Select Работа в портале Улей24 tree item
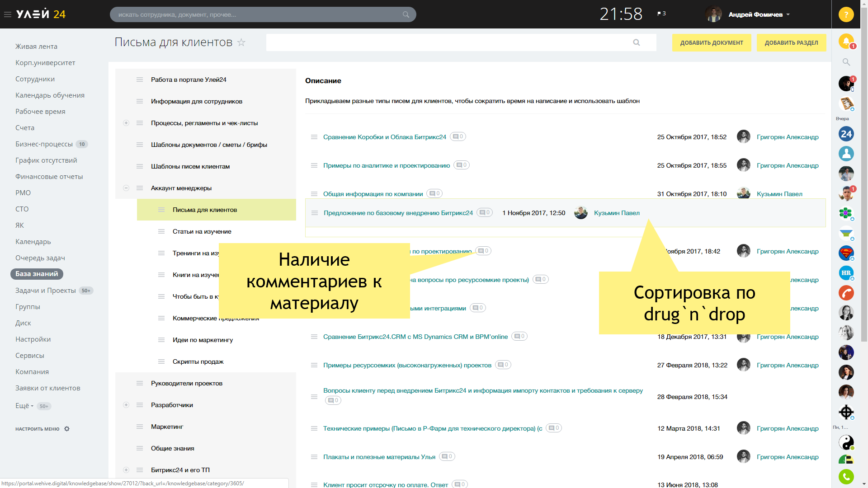Viewport: 868px width, 488px height. (x=189, y=80)
